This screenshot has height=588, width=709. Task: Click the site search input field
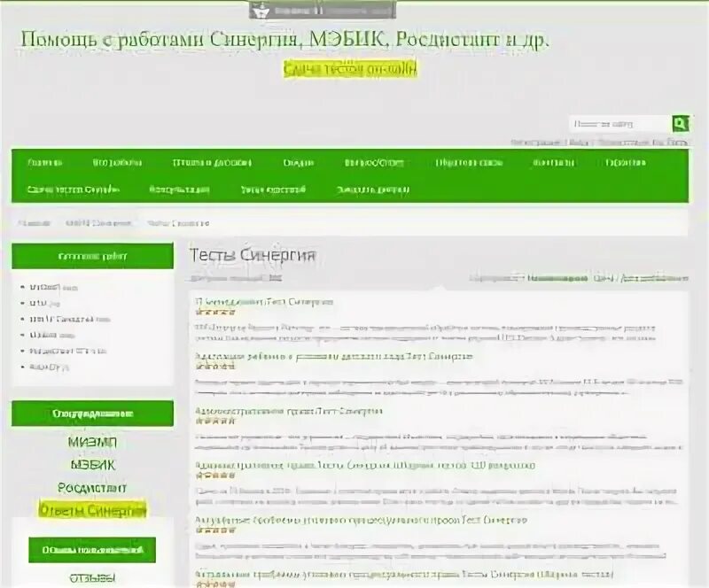620,123
